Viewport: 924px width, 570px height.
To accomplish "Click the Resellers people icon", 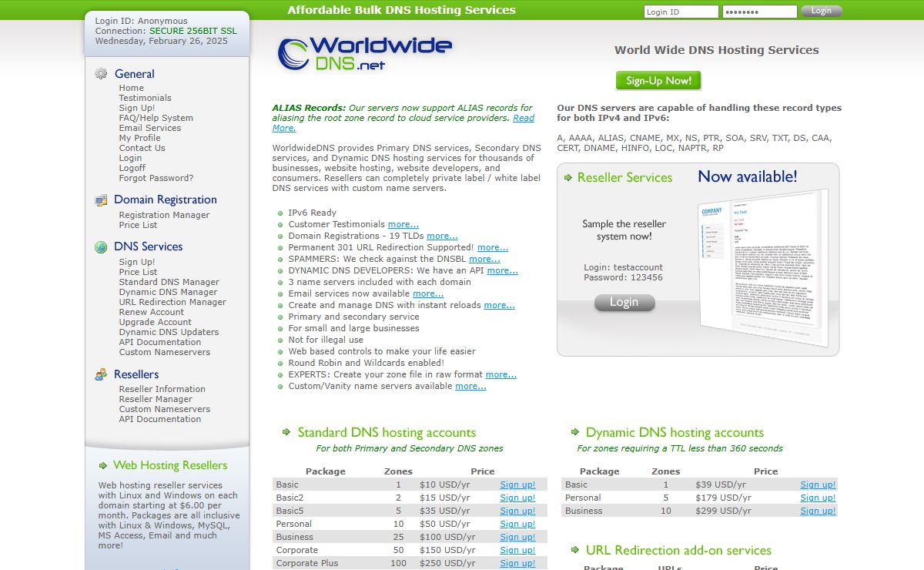I will tap(101, 374).
